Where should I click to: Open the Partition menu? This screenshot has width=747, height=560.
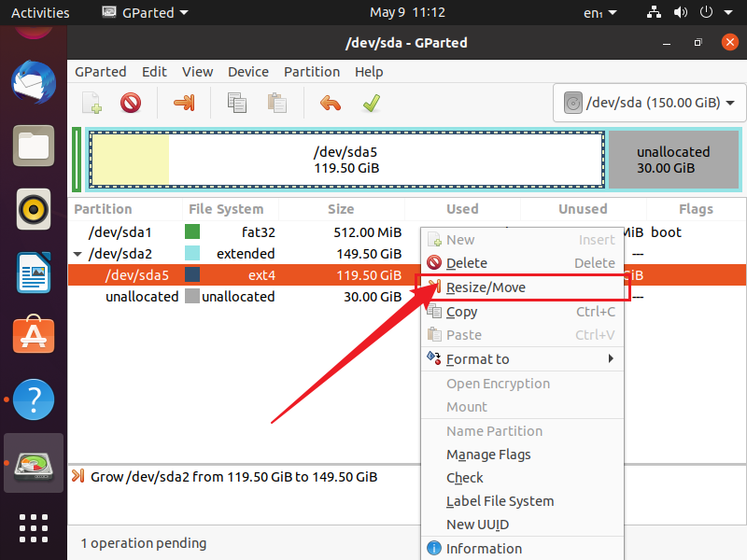[x=312, y=72]
